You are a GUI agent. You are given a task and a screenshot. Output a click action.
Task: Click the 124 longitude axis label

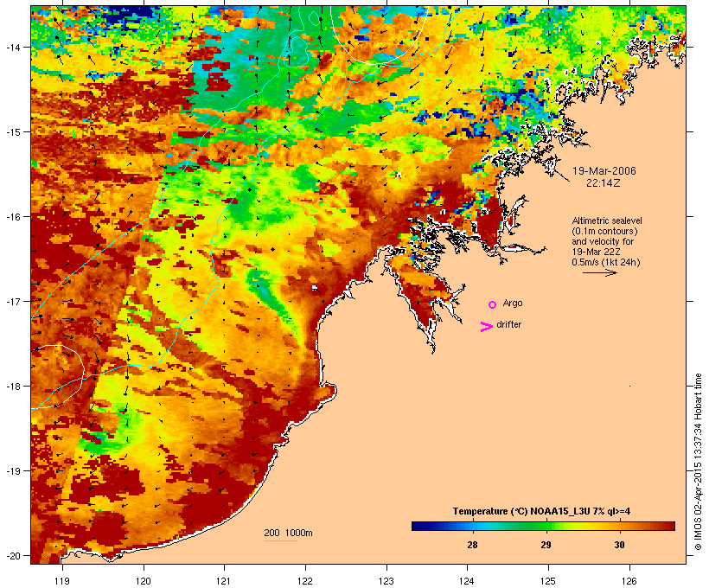pos(467,581)
